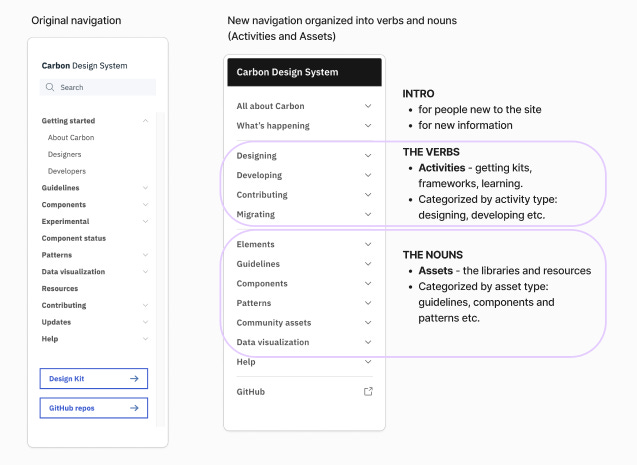Viewport: 637px width, 465px height.
Task: Open Designers under Getting started
Action: (x=65, y=154)
